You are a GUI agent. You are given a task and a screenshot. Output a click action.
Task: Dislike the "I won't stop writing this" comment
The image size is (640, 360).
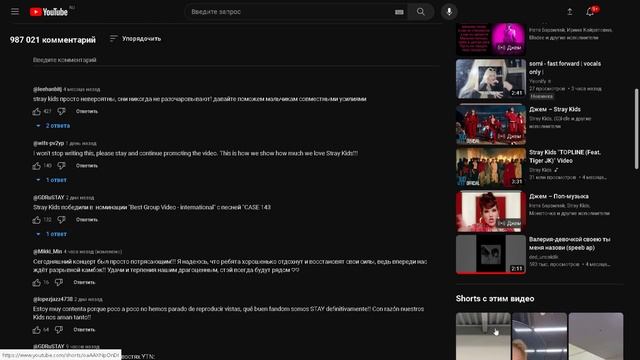[x=61, y=166]
